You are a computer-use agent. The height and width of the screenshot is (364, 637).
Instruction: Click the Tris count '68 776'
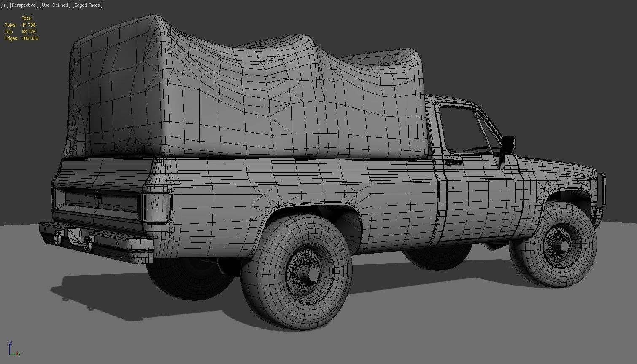tap(29, 32)
